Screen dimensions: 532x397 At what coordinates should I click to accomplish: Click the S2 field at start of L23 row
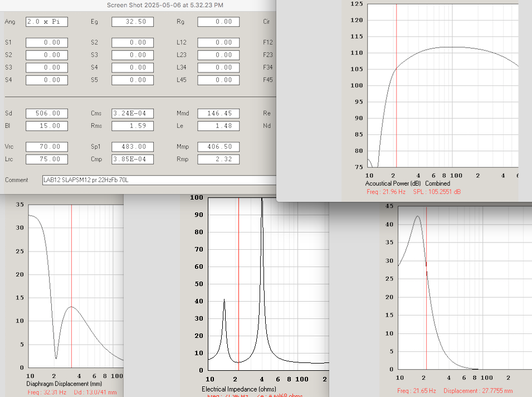click(47, 55)
